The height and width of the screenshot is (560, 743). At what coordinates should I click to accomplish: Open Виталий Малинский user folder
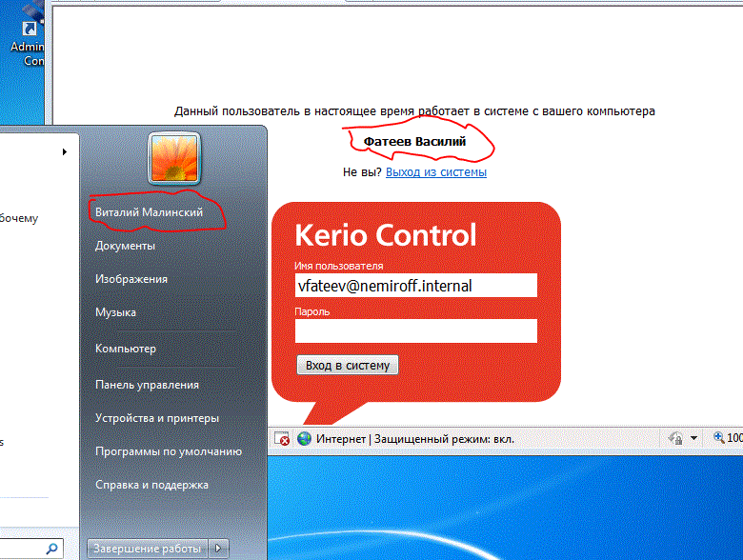(149, 212)
